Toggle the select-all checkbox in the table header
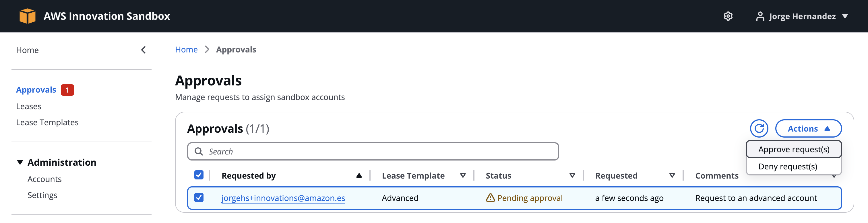 (x=199, y=175)
